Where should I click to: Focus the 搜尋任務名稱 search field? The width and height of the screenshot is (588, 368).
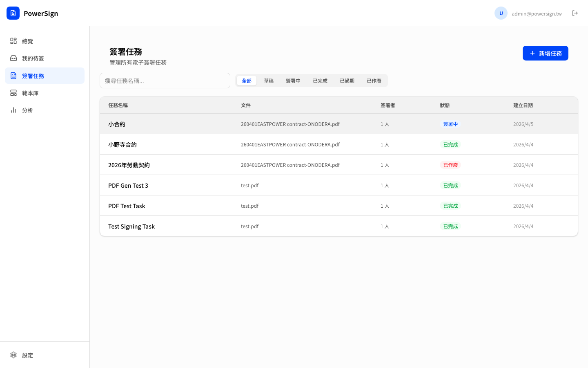[165, 81]
